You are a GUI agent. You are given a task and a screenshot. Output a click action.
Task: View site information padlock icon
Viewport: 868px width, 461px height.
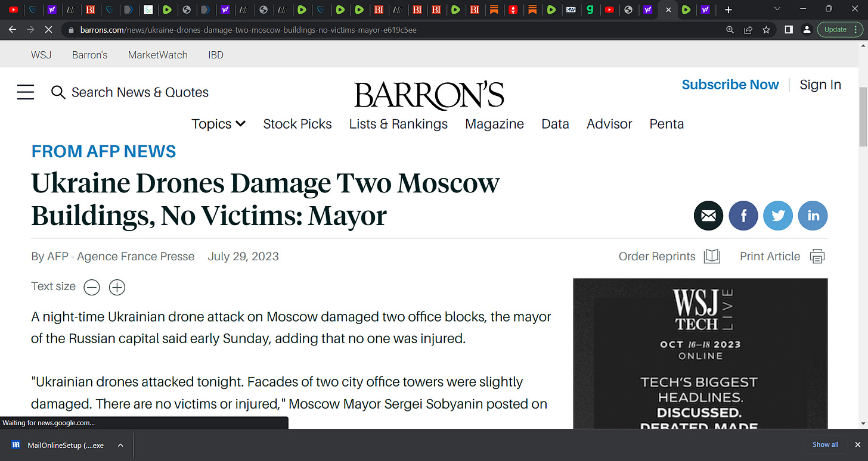pos(71,30)
